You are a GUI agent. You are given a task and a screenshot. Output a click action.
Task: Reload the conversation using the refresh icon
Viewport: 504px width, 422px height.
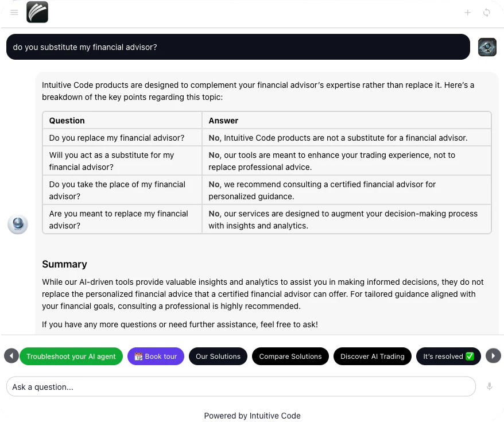(487, 12)
